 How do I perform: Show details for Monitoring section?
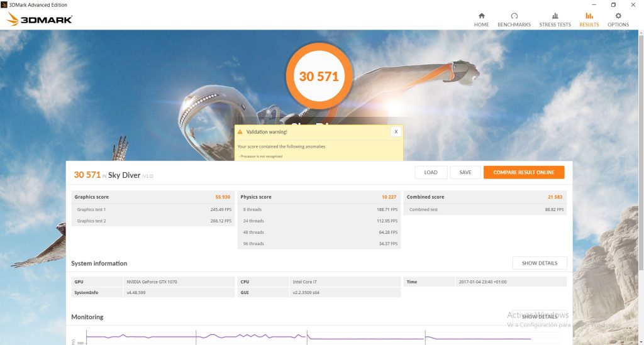(540, 316)
